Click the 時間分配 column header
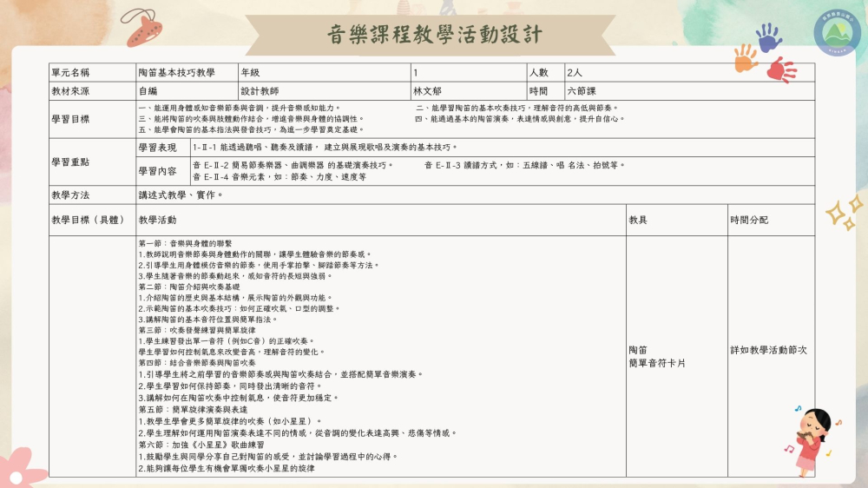The width and height of the screenshot is (868, 488). click(771, 220)
